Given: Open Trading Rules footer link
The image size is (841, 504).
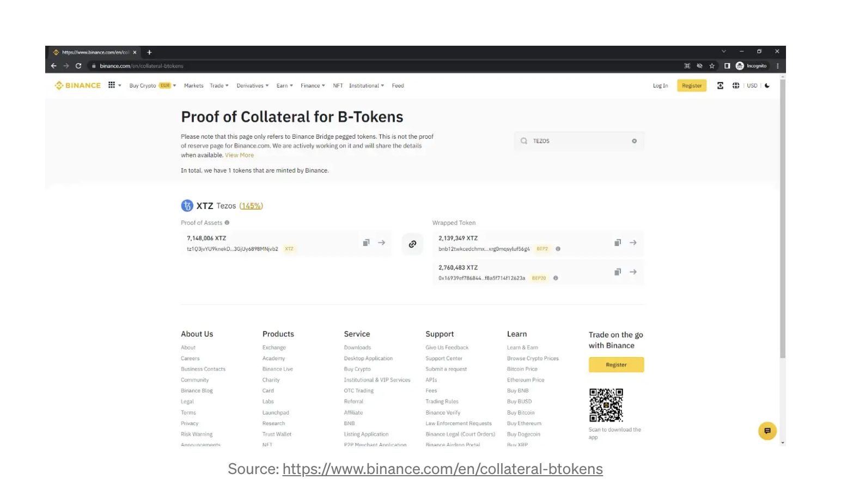Looking at the screenshot, I should 442,402.
